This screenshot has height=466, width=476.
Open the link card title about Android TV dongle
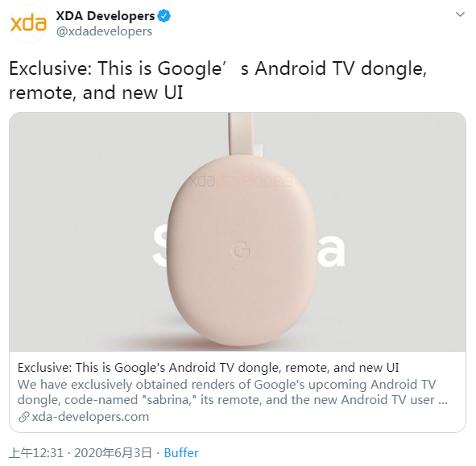[208, 368]
